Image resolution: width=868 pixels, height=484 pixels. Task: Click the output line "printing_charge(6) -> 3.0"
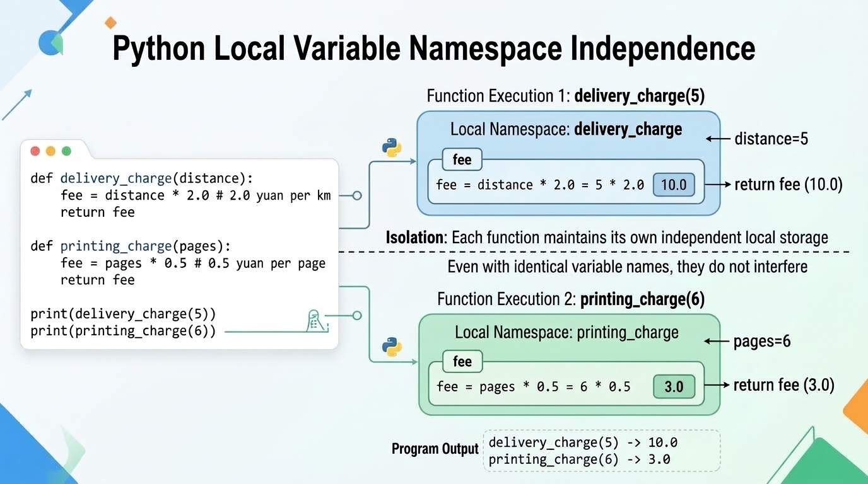(579, 459)
